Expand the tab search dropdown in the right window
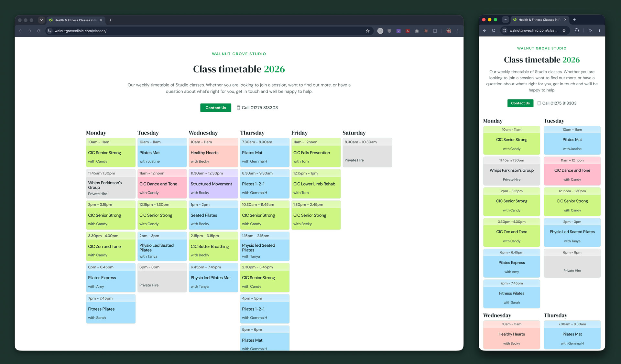This screenshot has width=621, height=364. [x=506, y=20]
